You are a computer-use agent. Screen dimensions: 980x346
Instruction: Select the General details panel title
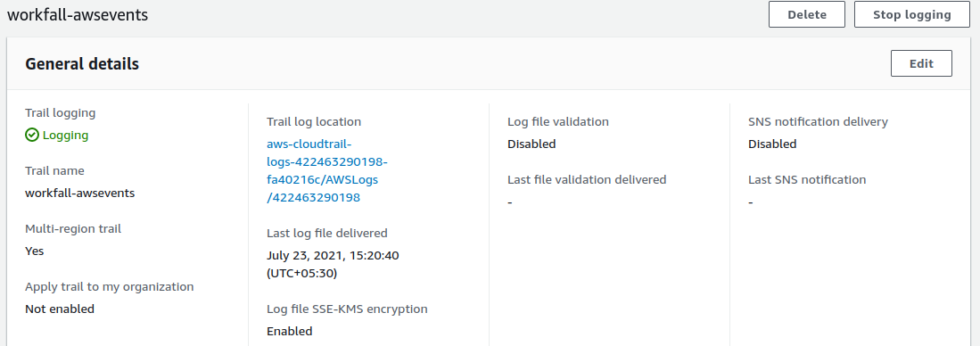click(x=82, y=63)
